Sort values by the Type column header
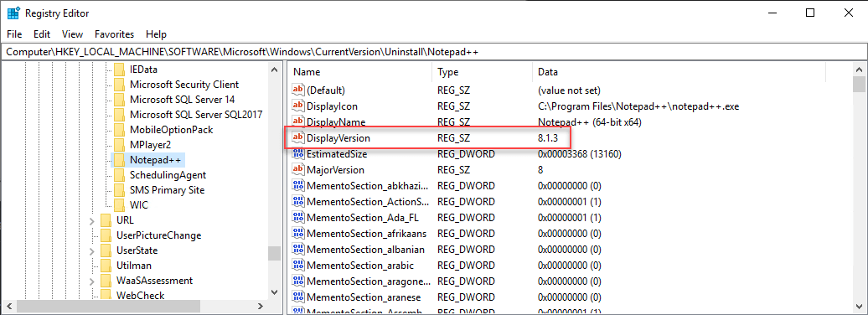868x315 pixels. pos(482,72)
